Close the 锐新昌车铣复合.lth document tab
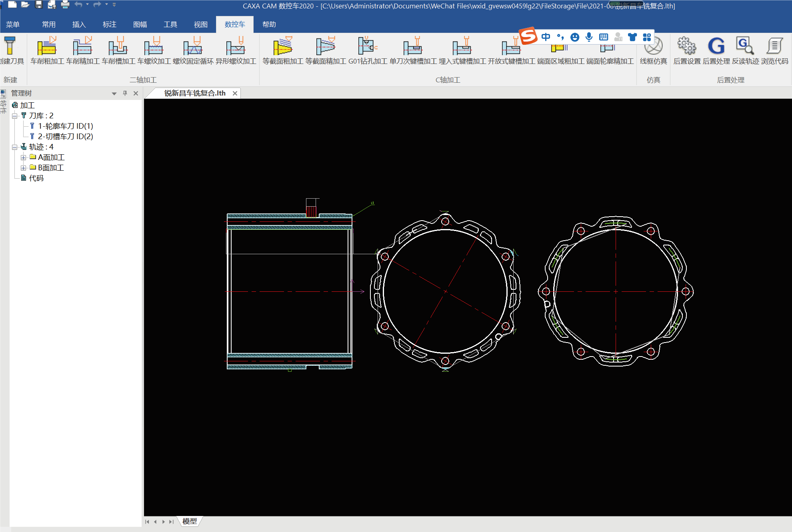This screenshot has height=532, width=792. coord(235,93)
